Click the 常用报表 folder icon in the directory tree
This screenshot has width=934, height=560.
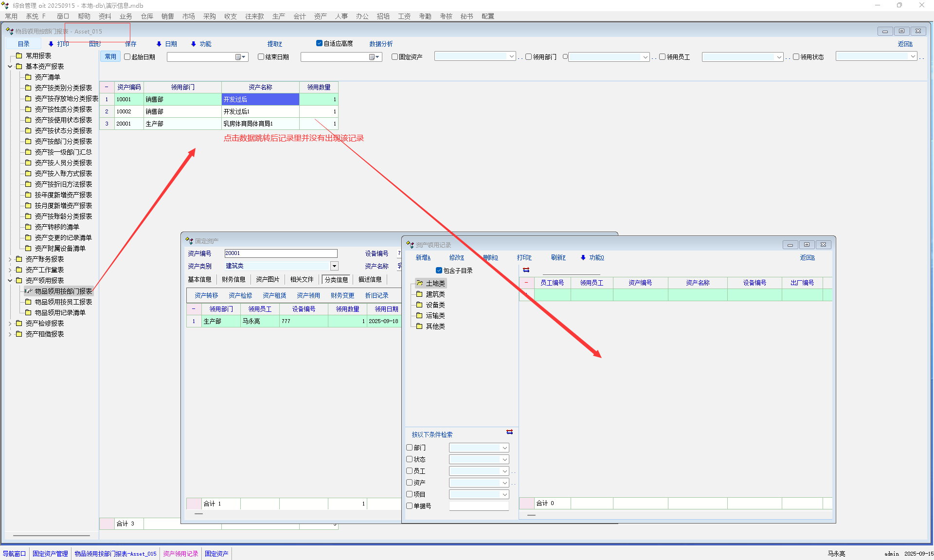coord(19,55)
